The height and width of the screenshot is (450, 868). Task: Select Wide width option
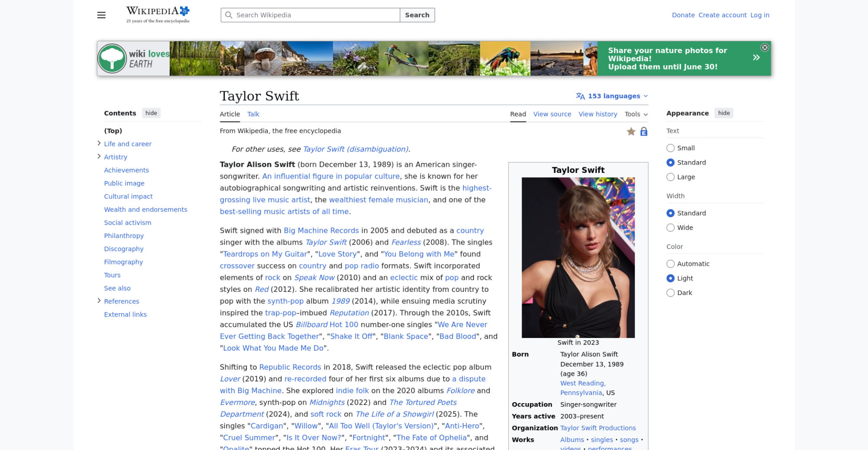(671, 228)
